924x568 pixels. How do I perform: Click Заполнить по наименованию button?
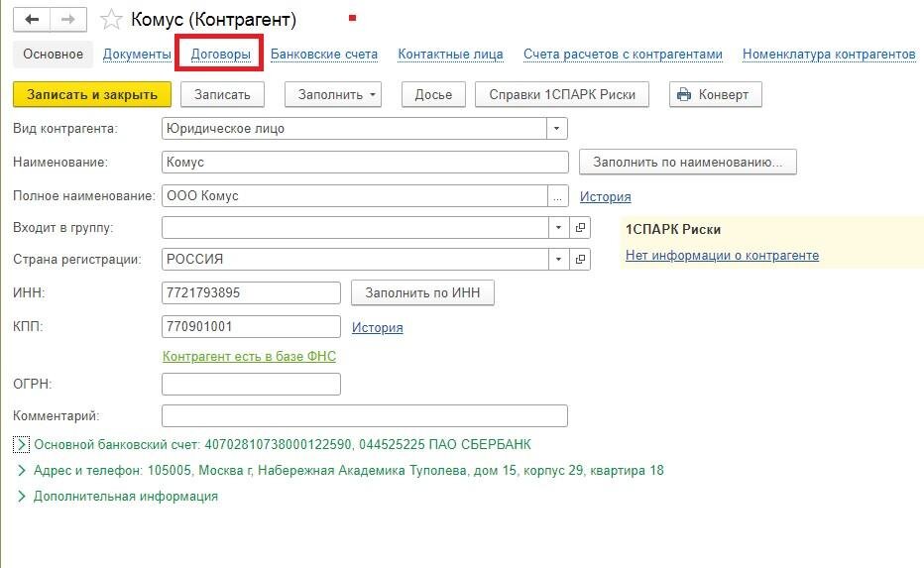(688, 162)
